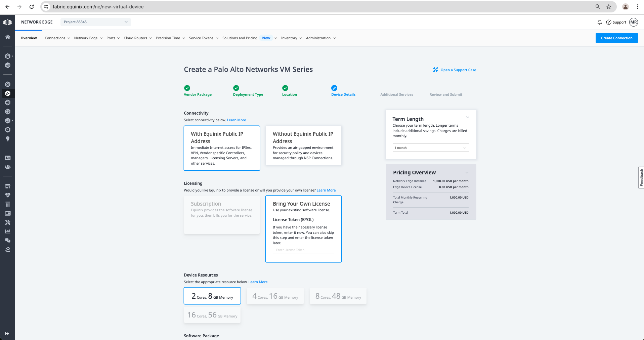Click the swap-arrows hexagon sidebar icon
Screen dimensions: 644x340
coord(8,121)
